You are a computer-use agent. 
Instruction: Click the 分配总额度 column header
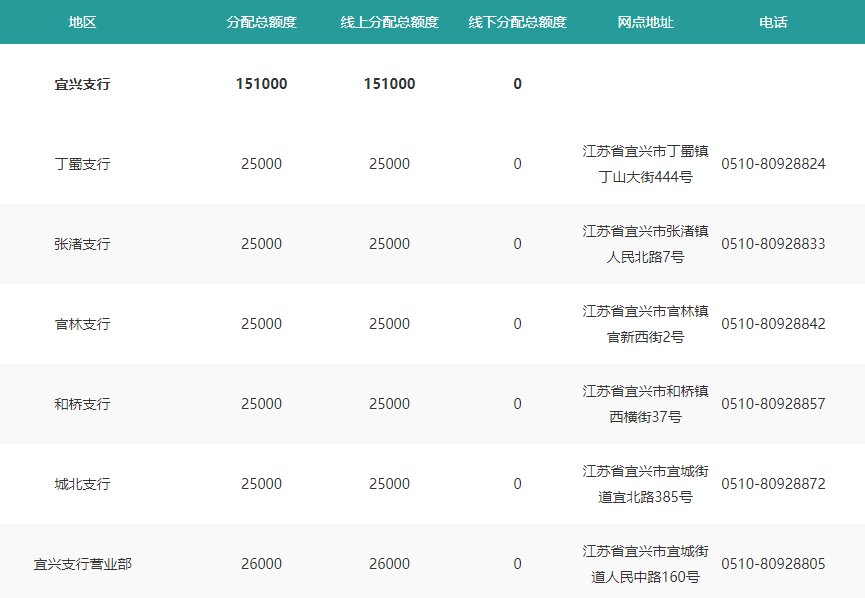click(x=261, y=22)
